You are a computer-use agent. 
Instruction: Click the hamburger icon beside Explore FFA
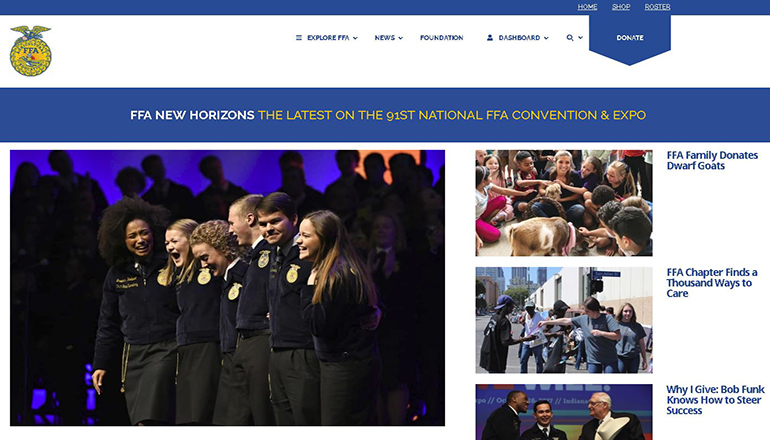click(x=299, y=38)
